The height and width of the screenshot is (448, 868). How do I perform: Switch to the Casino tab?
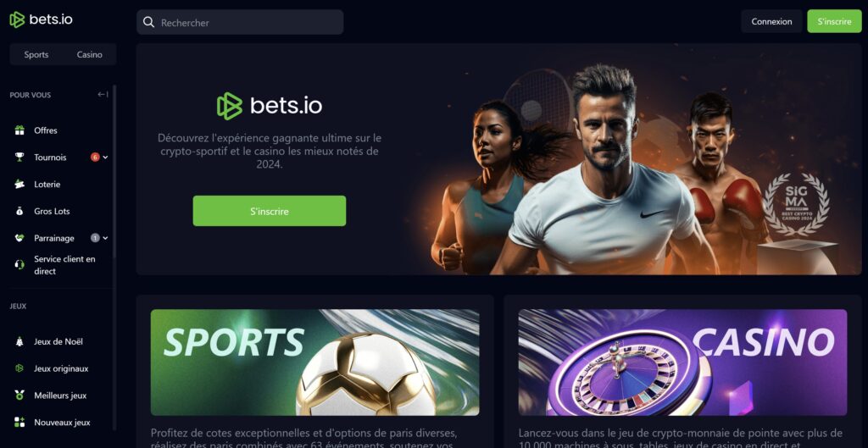click(x=89, y=55)
